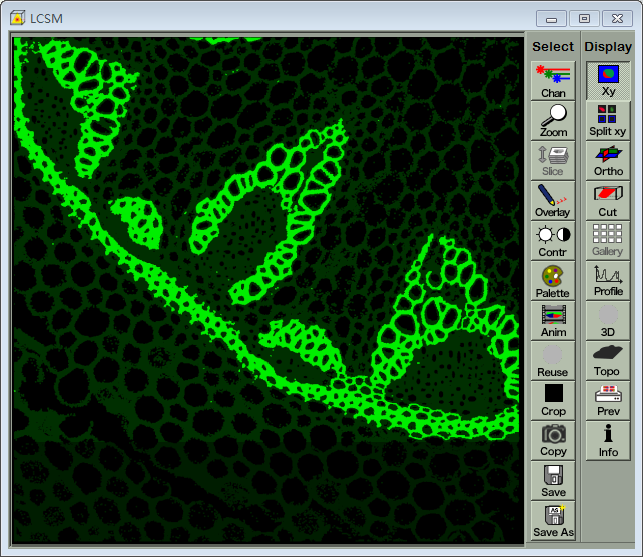
Task: Click the Reuse button
Action: click(553, 361)
